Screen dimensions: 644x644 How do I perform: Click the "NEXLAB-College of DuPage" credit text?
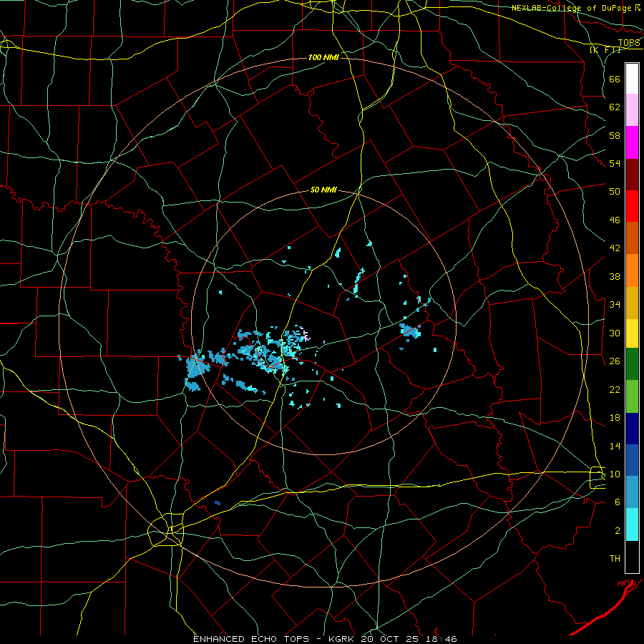(x=571, y=8)
